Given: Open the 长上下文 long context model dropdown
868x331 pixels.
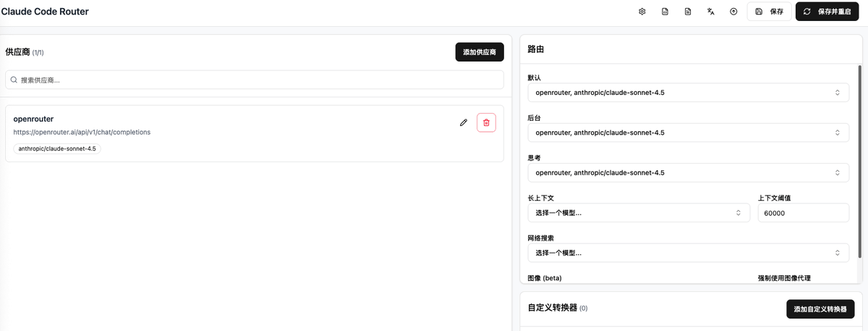Looking at the screenshot, I should point(639,213).
